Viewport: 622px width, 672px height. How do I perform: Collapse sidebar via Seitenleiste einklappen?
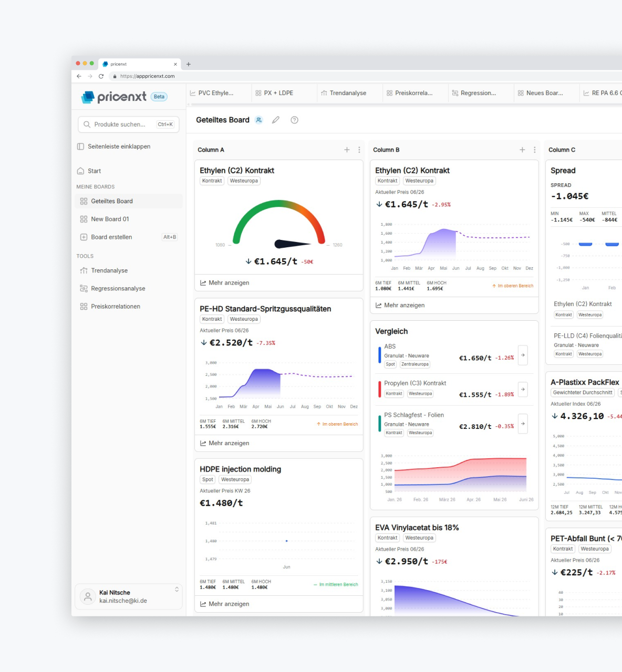(x=114, y=146)
